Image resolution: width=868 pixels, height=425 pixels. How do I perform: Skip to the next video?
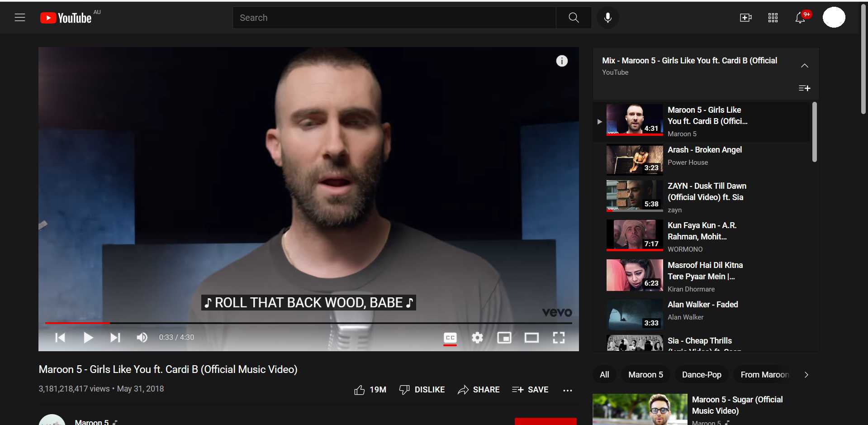(115, 338)
